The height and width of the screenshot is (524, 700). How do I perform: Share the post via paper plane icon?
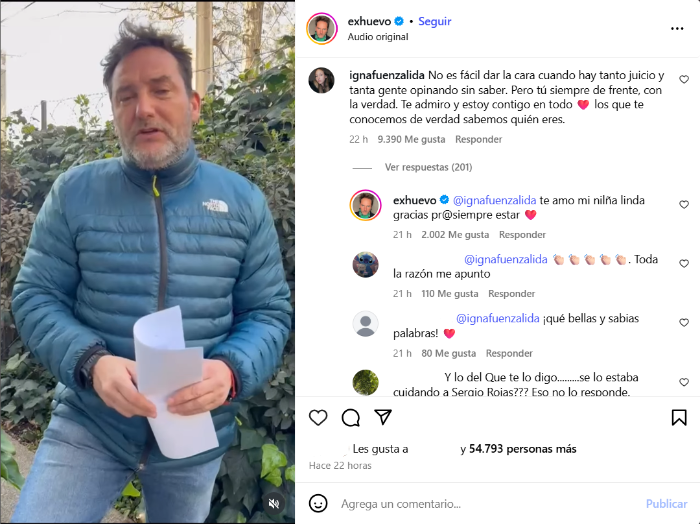coord(383,417)
